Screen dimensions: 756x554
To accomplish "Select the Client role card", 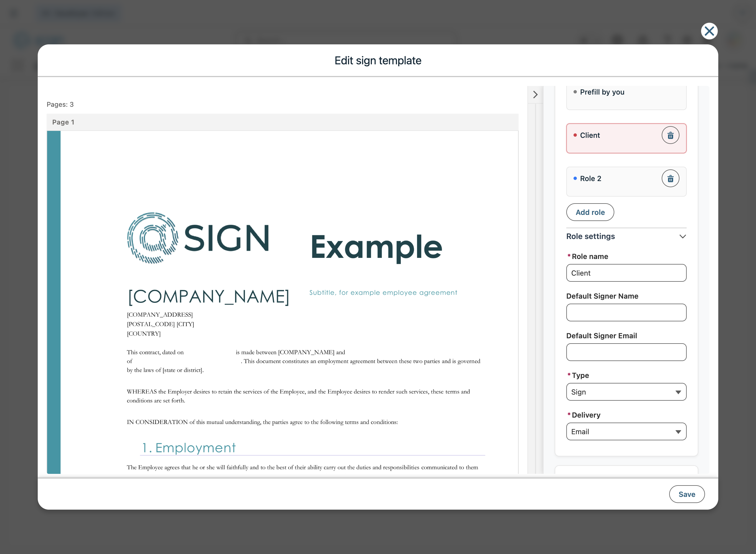I will coord(614,139).
